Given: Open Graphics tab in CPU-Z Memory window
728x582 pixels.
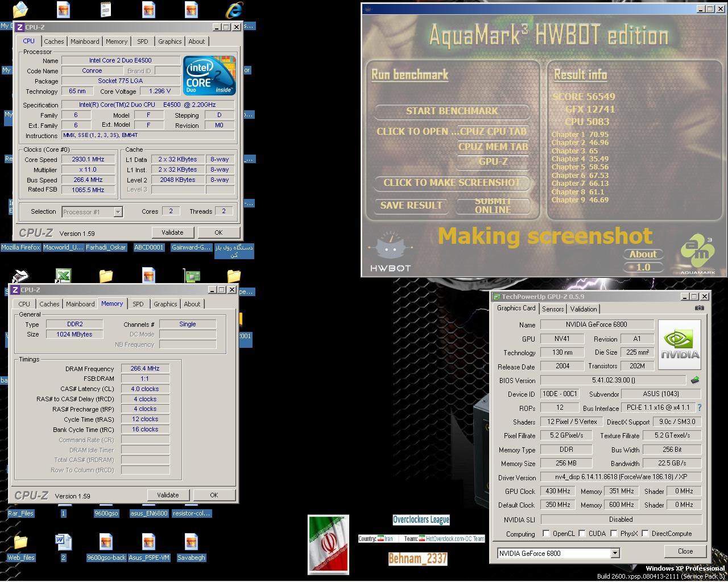Looking at the screenshot, I should point(166,304).
